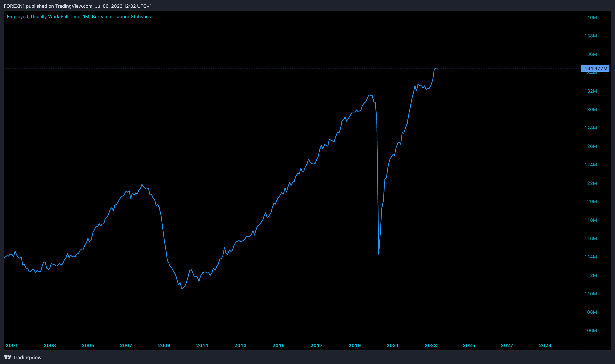Click the 118M price axis label
This screenshot has width=615, height=364.
pos(590,220)
